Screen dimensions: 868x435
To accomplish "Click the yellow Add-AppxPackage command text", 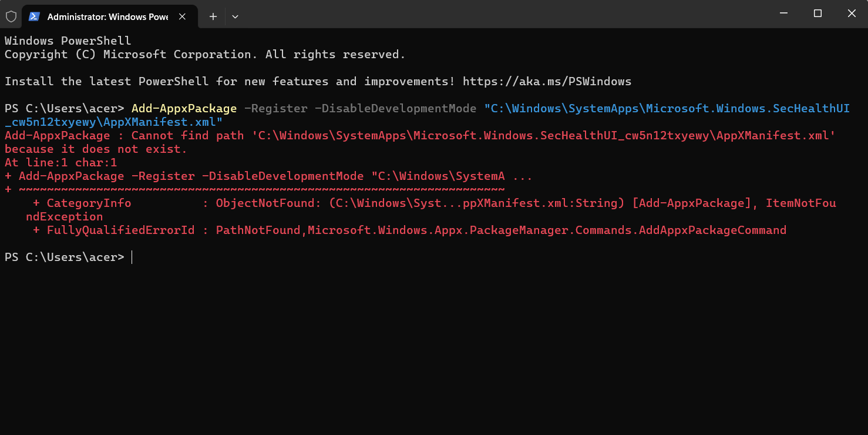I will point(184,108).
